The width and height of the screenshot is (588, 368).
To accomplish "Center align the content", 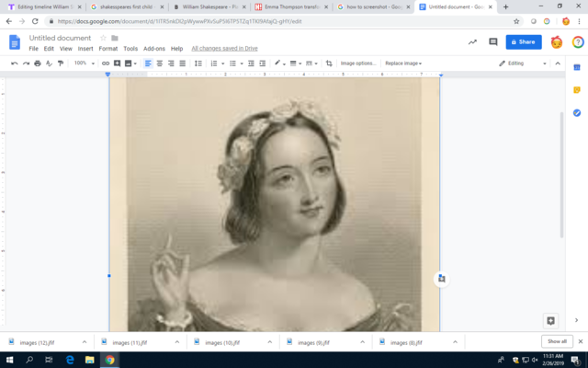I will pos(159,63).
